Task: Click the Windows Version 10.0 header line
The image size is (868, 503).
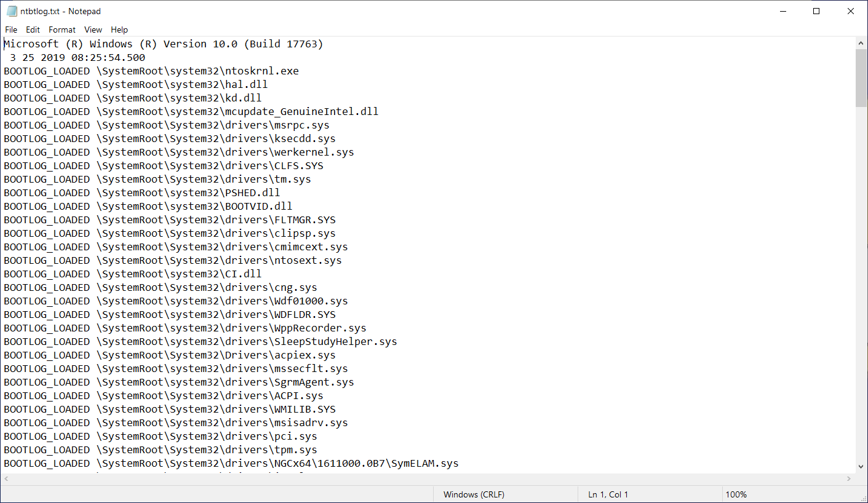Action: (x=164, y=44)
